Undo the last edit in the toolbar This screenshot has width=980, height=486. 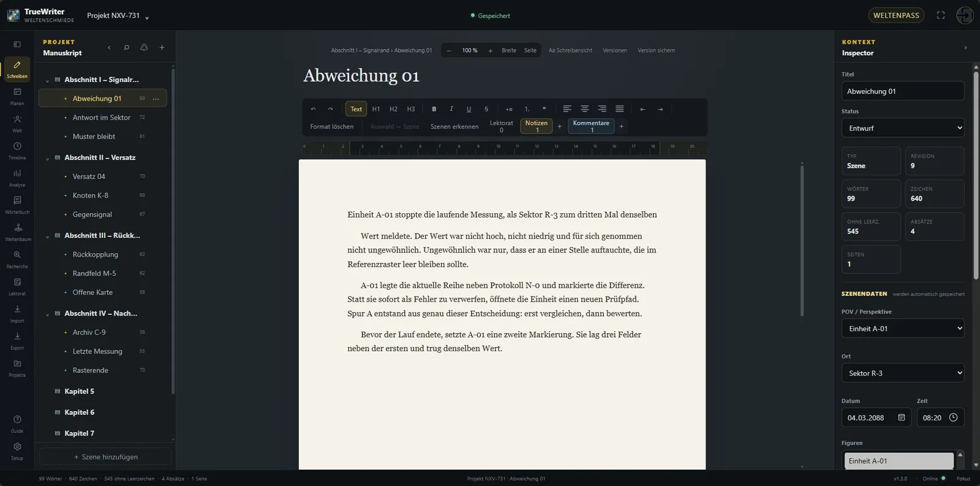(x=313, y=109)
